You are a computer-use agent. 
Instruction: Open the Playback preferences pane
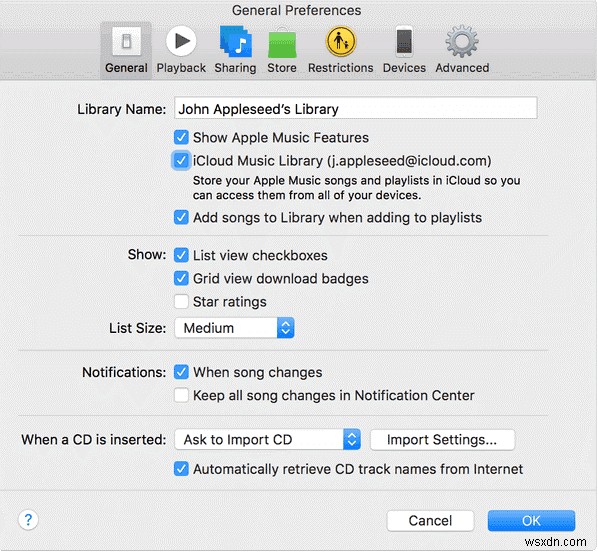pyautogui.click(x=181, y=50)
